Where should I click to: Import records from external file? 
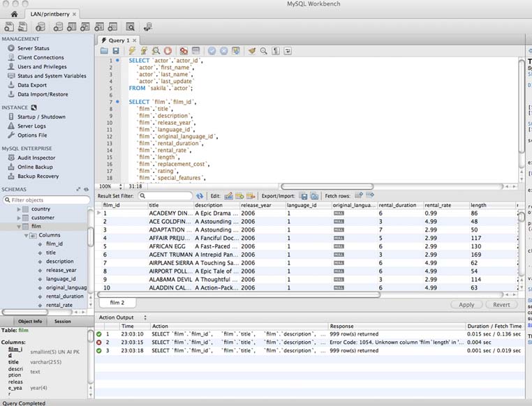pyautogui.click(x=314, y=196)
